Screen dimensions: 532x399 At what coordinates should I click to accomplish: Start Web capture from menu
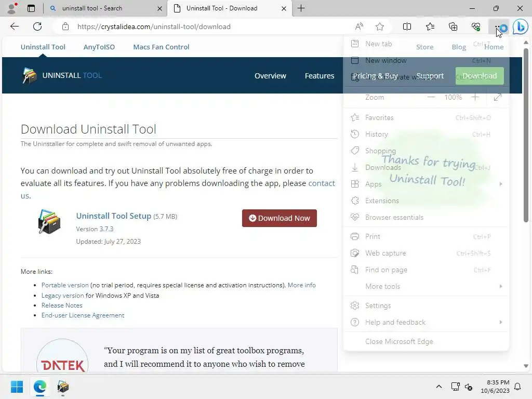click(426, 253)
